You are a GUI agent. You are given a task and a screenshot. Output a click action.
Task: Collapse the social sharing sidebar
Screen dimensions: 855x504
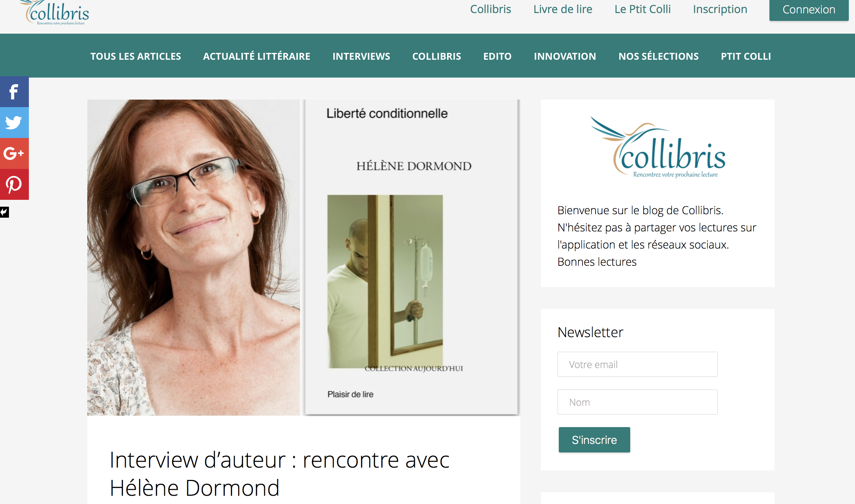pyautogui.click(x=4, y=212)
